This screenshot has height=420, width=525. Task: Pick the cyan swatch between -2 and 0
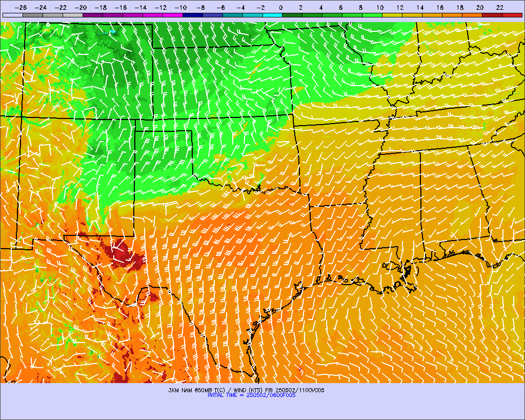tap(273, 15)
